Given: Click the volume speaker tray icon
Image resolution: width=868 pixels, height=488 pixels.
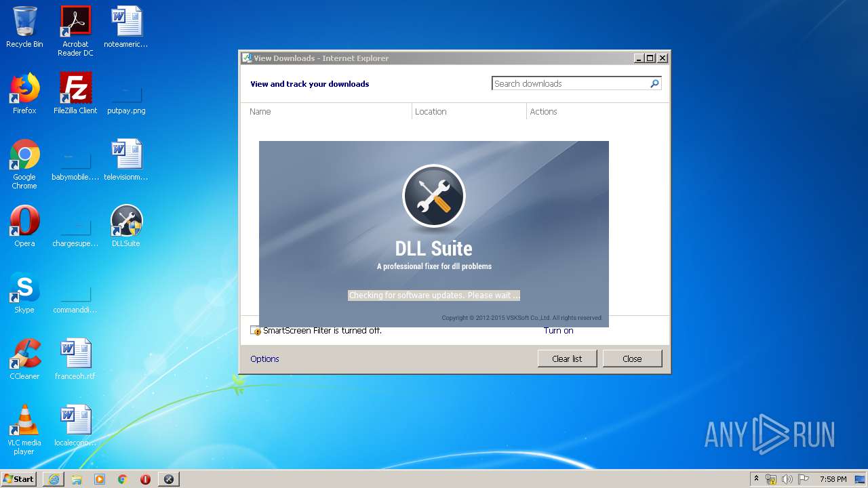Looking at the screenshot, I should pyautogui.click(x=787, y=479).
